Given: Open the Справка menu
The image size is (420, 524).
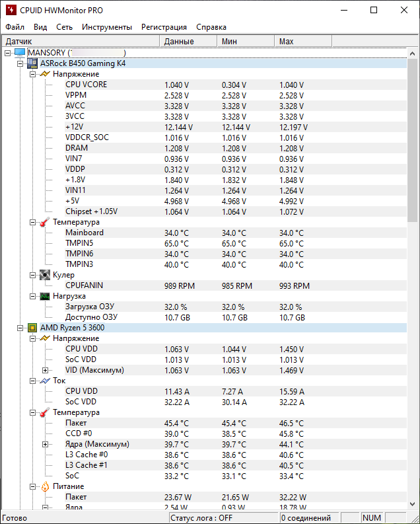Looking at the screenshot, I should point(211,27).
